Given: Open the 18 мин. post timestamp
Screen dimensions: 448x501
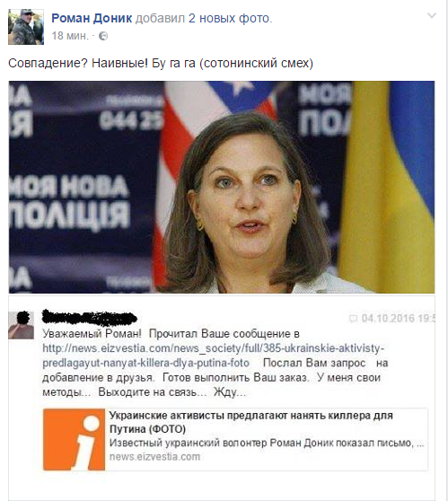Looking at the screenshot, I should tap(70, 36).
